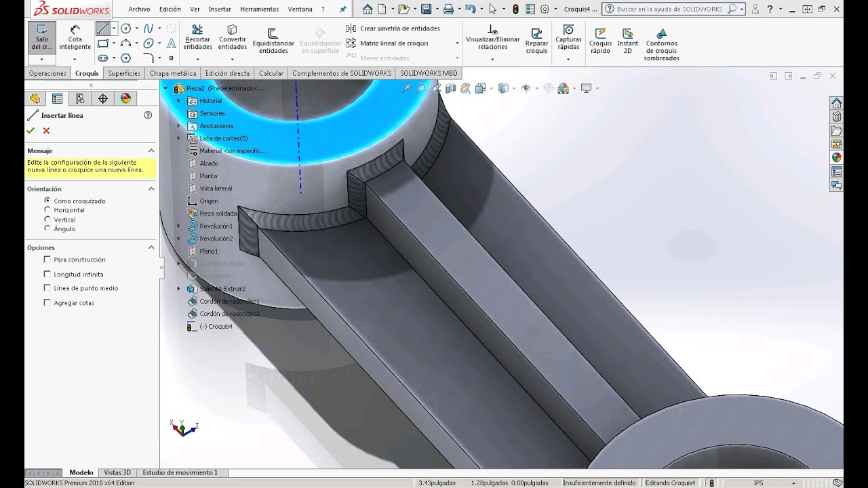Select Vertical orientation option

tap(47, 220)
